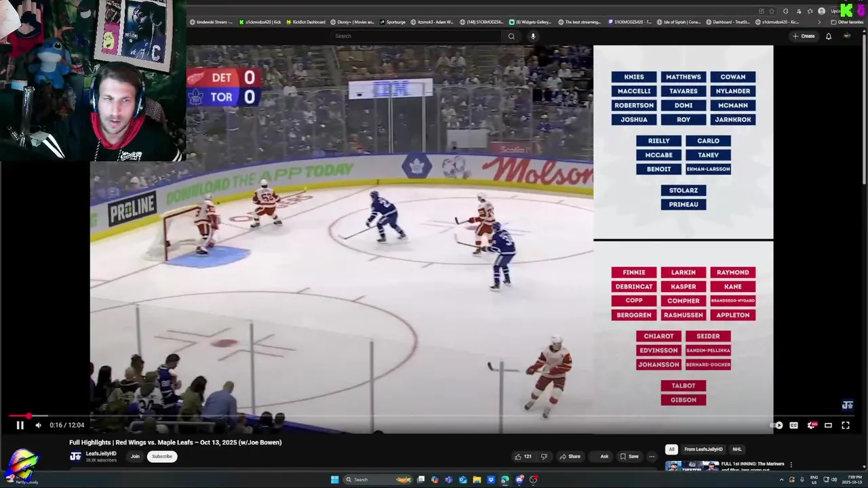Switch to theater mode view
The height and width of the screenshot is (488, 868).
(828, 425)
